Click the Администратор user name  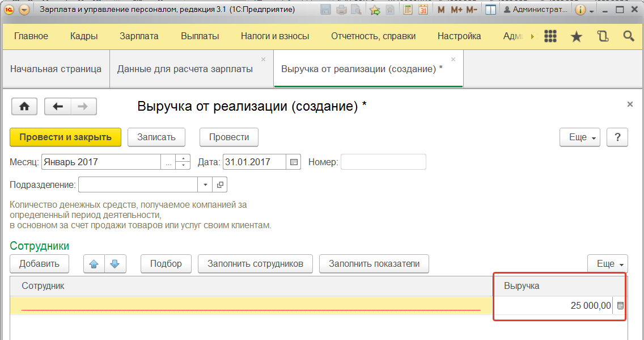tap(536, 10)
